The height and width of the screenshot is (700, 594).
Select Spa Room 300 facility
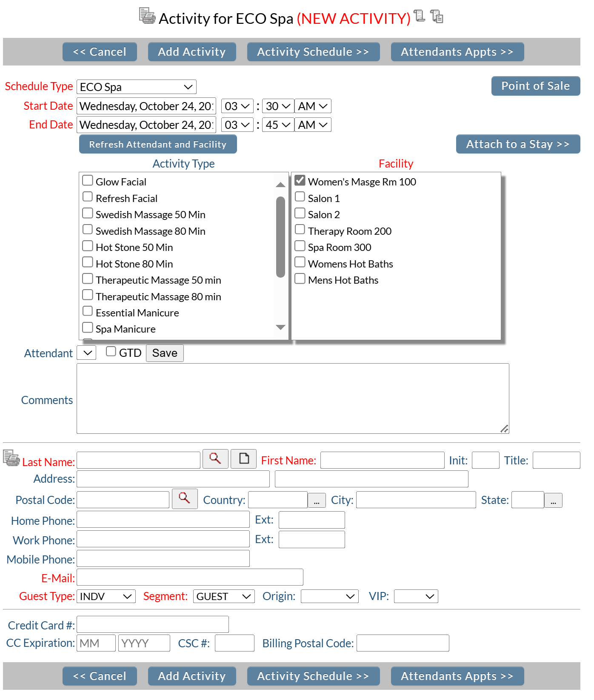(300, 246)
